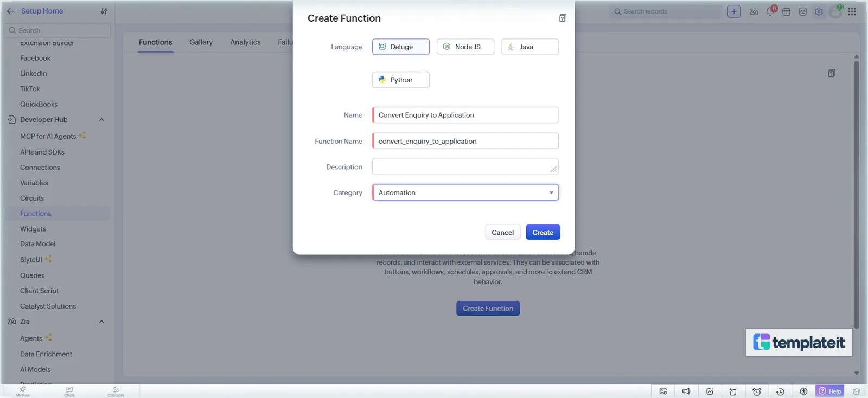Open the reminders alarm clock icon
868x398 pixels.
[757, 391]
